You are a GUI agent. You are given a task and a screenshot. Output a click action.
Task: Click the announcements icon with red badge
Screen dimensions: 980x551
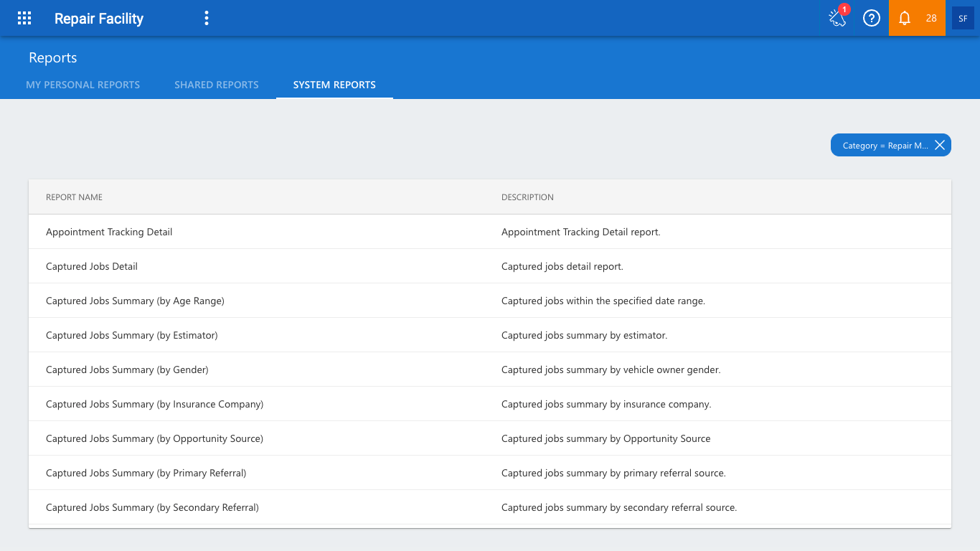[x=838, y=17]
